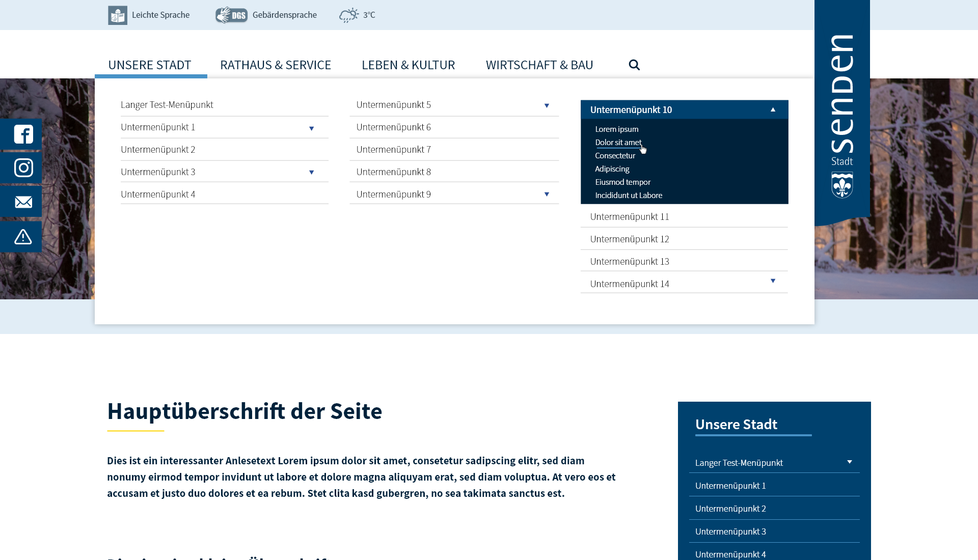Open the Instagram sidebar icon
Viewport: 978px width, 560px height.
point(23,168)
